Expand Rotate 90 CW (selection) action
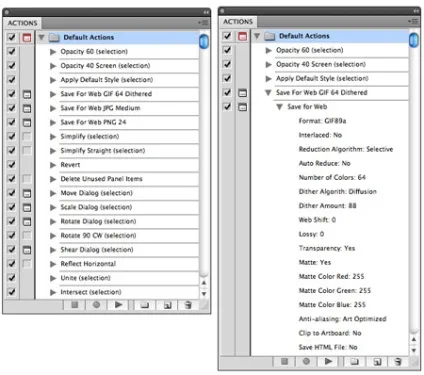Screen dimensions: 424x375 tap(53, 236)
